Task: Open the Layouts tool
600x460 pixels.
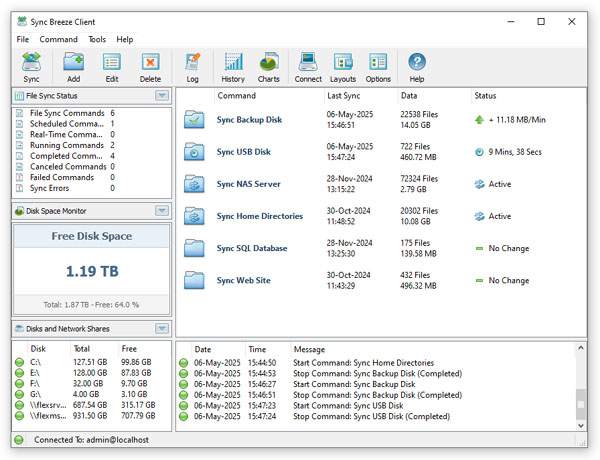Action: [x=343, y=67]
